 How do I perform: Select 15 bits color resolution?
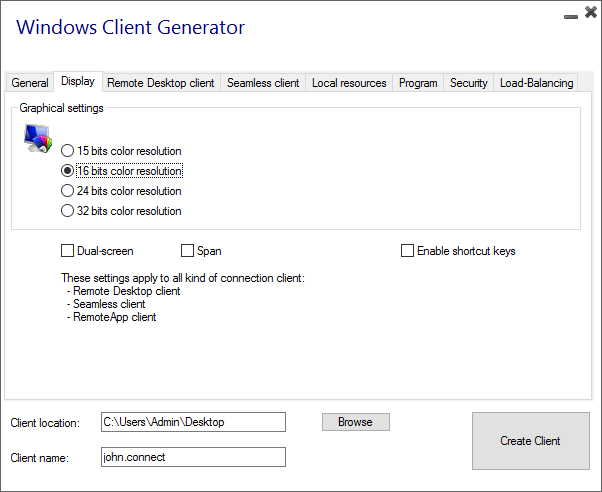[x=68, y=151]
